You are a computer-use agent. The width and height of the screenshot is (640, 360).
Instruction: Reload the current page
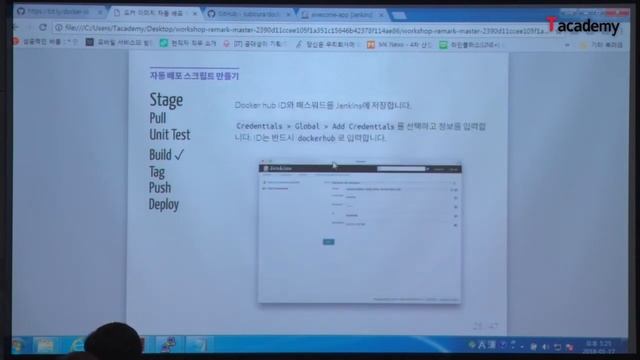pos(42,27)
